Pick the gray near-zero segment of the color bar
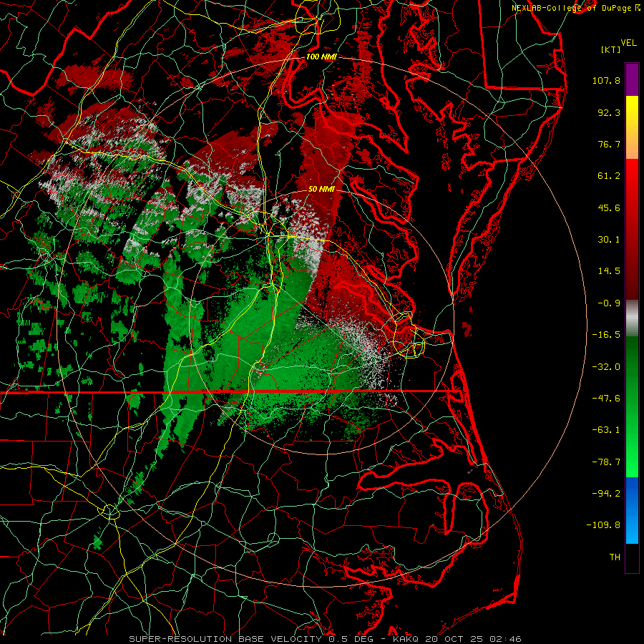Image resolution: width=644 pixels, height=644 pixels. tap(632, 318)
